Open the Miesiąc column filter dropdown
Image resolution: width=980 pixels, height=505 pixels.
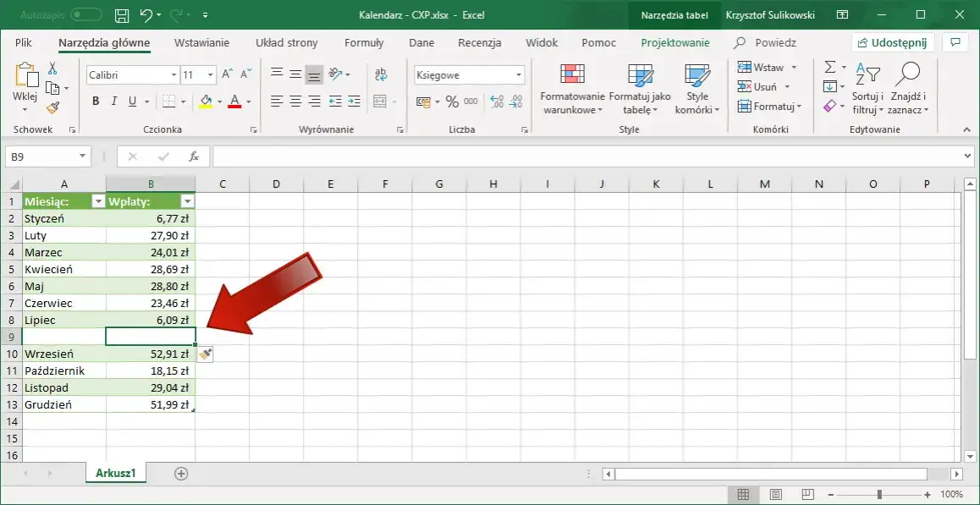click(98, 201)
